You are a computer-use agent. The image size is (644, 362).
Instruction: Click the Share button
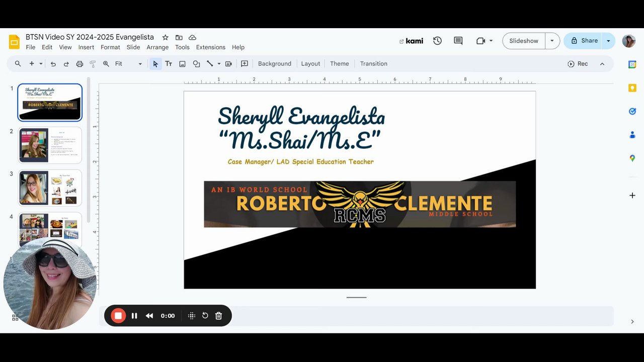click(584, 41)
